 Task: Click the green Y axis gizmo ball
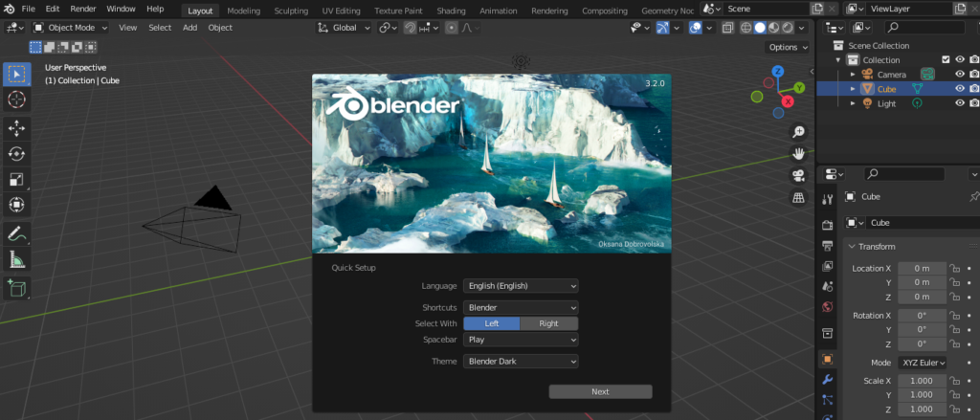(x=799, y=87)
